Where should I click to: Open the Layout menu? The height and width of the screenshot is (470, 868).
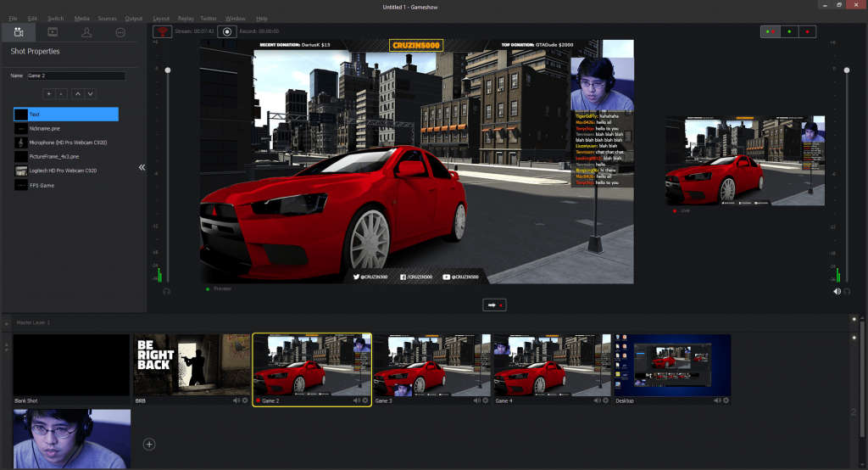161,19
